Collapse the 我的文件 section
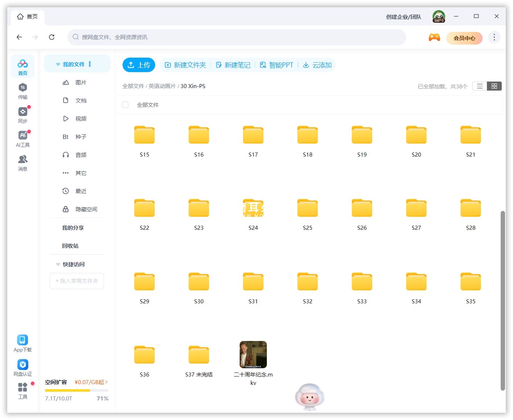The width and height of the screenshot is (513, 420). pos(58,64)
